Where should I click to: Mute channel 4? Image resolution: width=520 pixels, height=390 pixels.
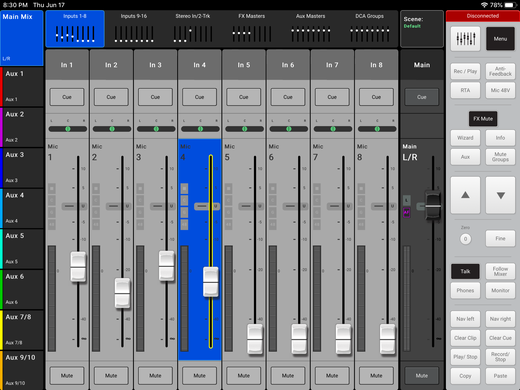(199, 376)
